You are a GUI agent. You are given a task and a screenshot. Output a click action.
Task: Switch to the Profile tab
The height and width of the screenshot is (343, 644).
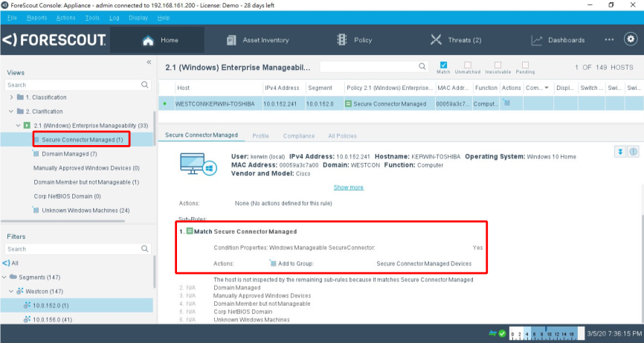point(260,136)
